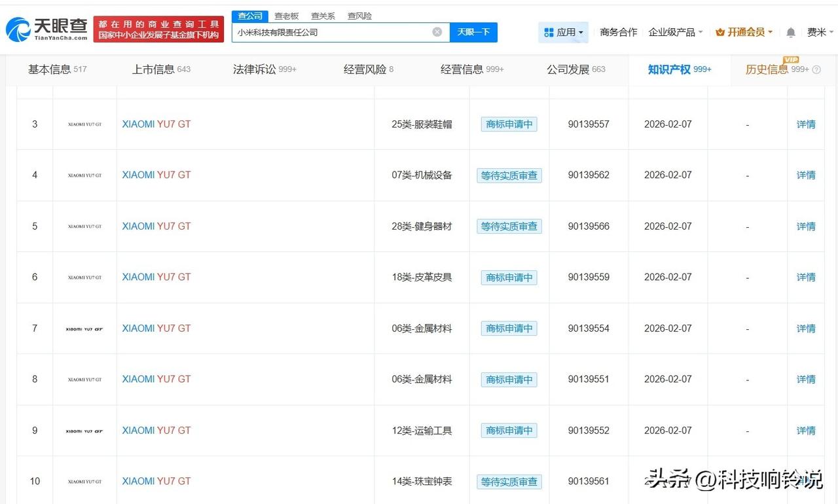The width and height of the screenshot is (838, 504).
Task: Click 详情 for the 18类-皮革皮具 row
Action: coord(806,278)
